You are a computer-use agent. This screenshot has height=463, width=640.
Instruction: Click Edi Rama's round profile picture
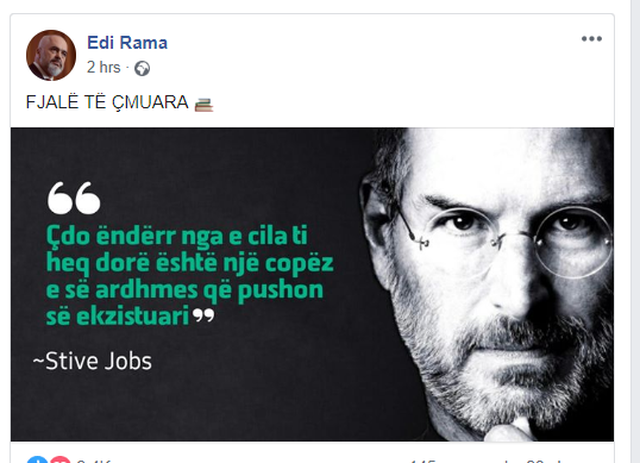[x=51, y=55]
